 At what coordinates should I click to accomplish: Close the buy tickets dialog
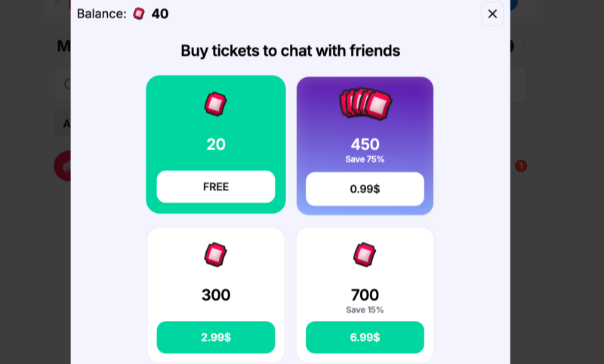click(x=492, y=14)
